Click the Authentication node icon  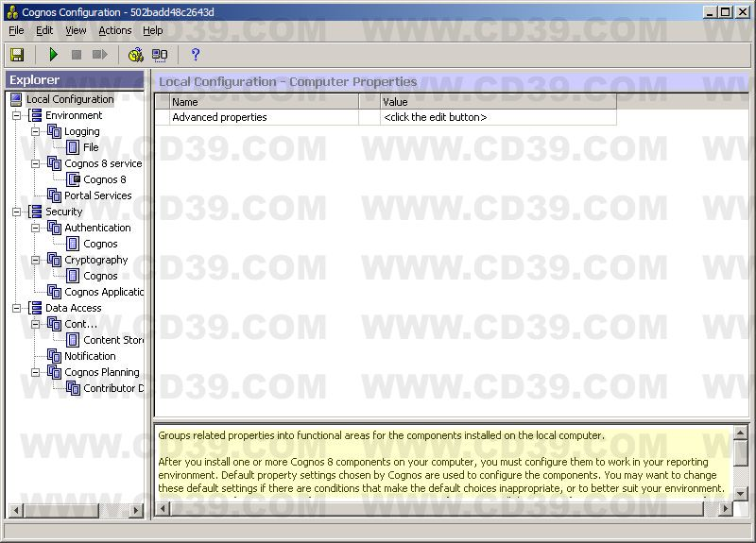click(x=54, y=228)
